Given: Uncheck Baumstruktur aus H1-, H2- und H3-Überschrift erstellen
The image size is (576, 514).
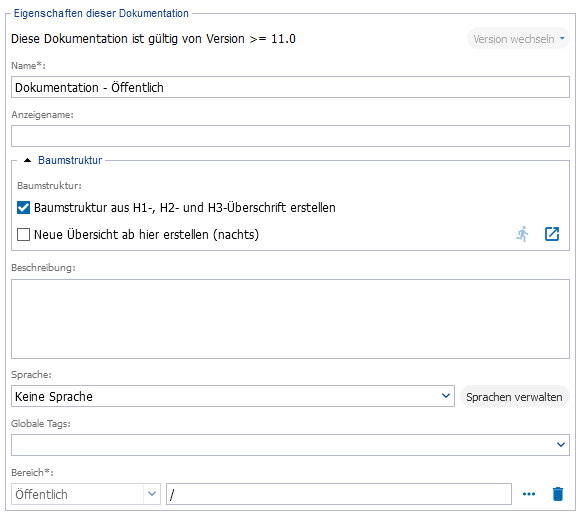Looking at the screenshot, I should (x=24, y=208).
